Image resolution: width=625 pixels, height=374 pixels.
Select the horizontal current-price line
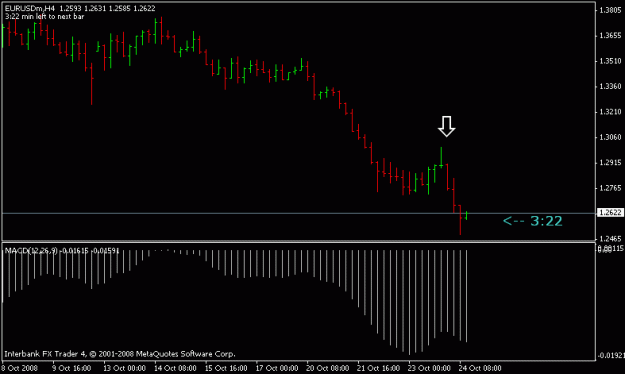coord(299,213)
